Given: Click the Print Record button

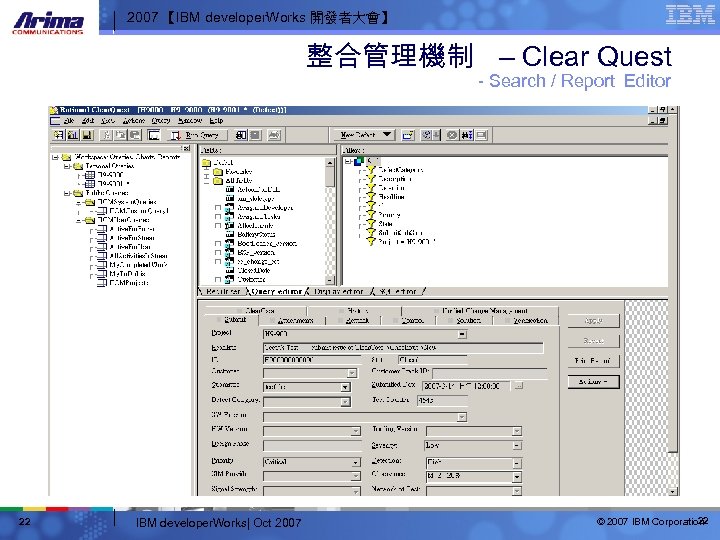Looking at the screenshot, I should (593, 361).
